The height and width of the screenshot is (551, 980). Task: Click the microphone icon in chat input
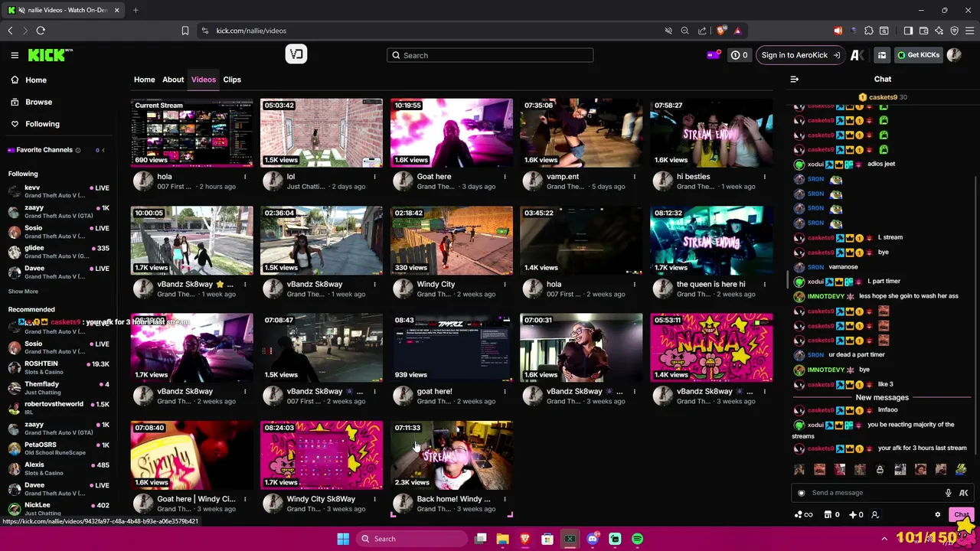coord(948,493)
